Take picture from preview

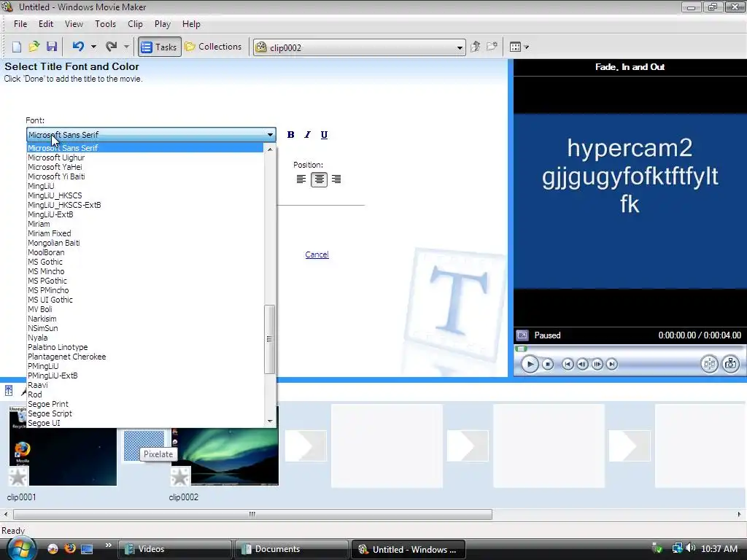point(730,365)
